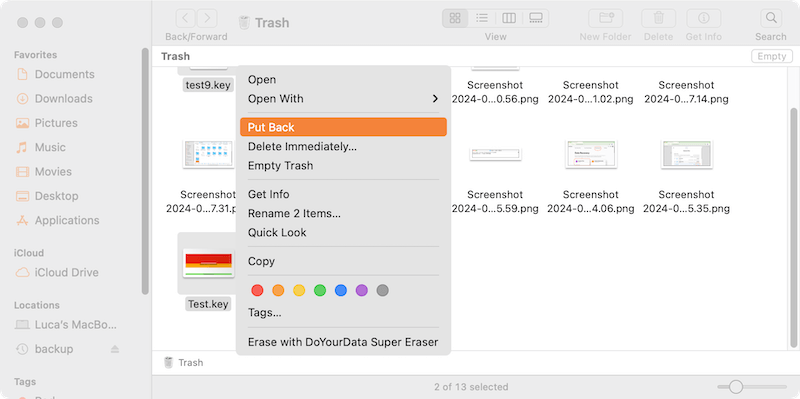
Task: Click the Delete trash toolbar icon
Action: 659,19
